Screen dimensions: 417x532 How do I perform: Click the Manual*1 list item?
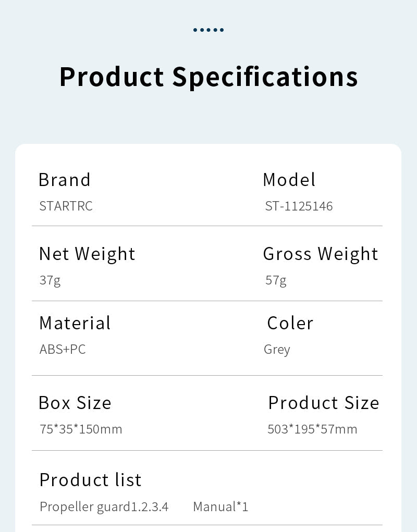(220, 506)
